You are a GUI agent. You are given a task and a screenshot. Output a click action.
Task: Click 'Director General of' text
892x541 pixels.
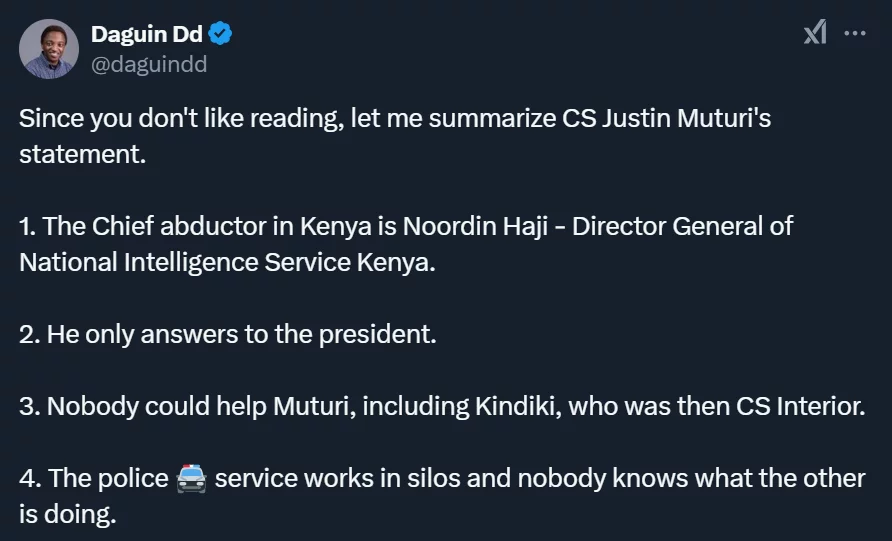(x=682, y=226)
